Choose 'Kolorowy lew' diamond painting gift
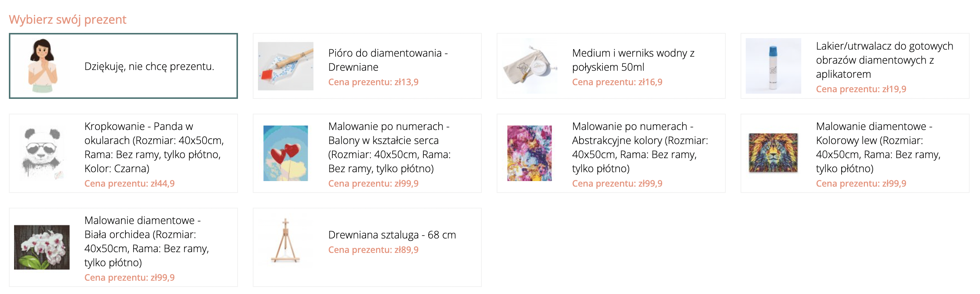Viewport: 980px width, 294px height. click(x=877, y=147)
